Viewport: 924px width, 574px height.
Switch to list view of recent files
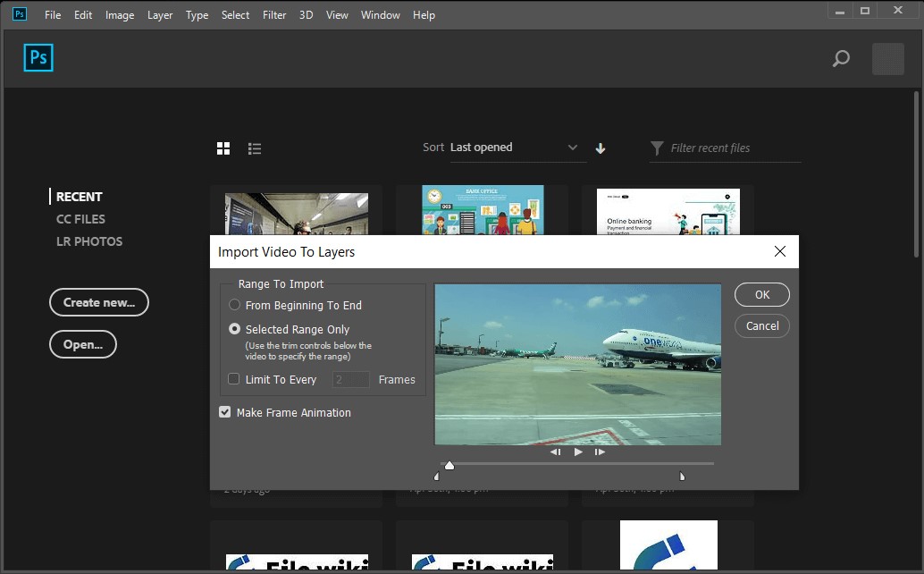pyautogui.click(x=255, y=148)
